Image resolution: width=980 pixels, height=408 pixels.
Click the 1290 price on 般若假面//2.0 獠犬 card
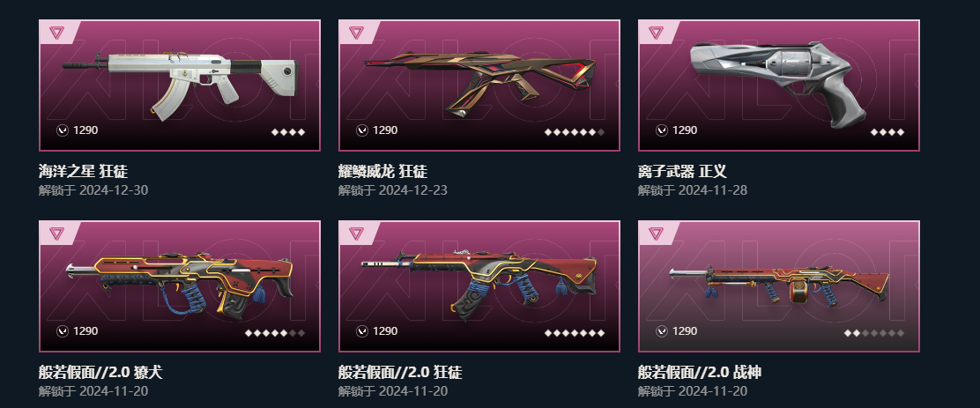85,331
